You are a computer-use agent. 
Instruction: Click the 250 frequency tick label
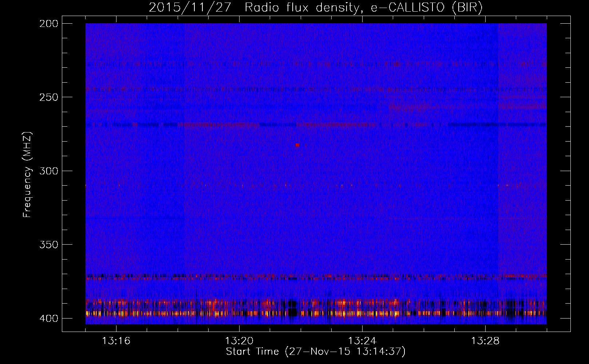(48, 97)
